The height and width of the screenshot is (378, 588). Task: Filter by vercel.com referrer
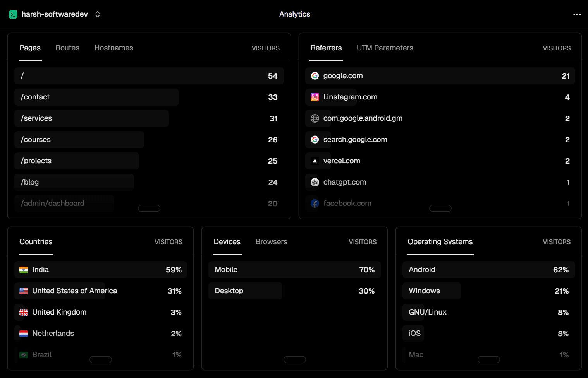(440, 161)
